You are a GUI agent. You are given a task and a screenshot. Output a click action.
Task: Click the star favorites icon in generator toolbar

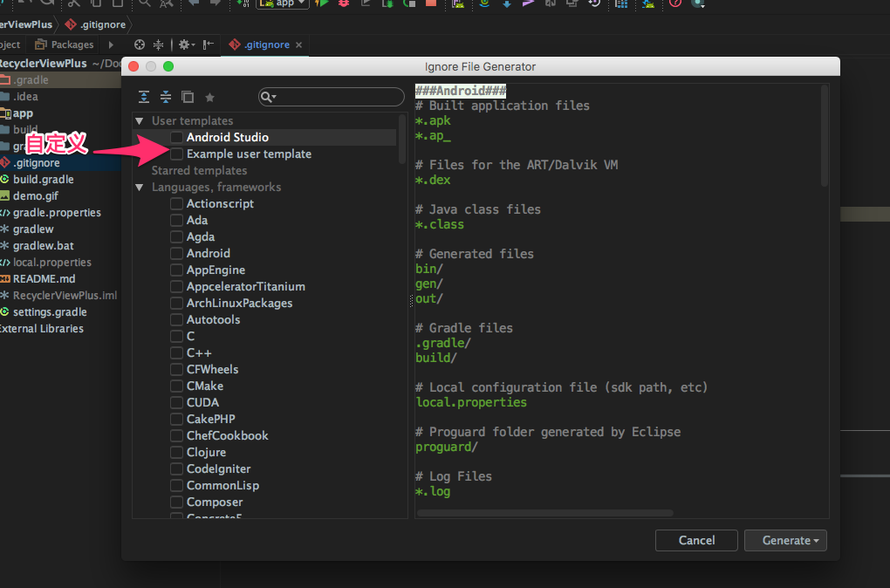click(210, 97)
